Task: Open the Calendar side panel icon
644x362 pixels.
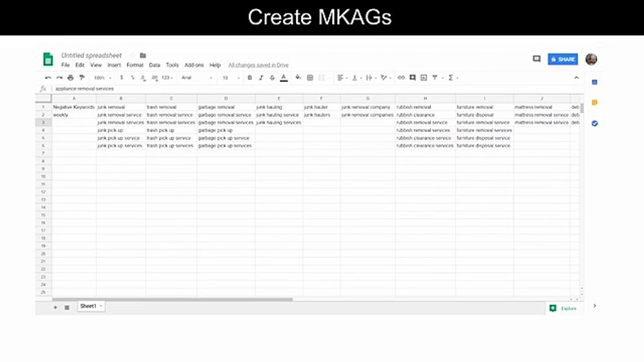Action: coord(594,82)
